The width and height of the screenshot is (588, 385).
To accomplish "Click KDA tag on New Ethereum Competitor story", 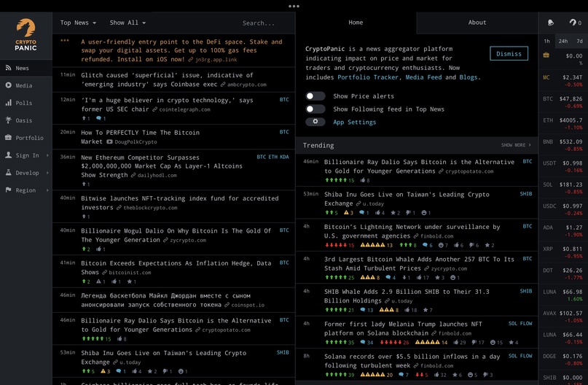I will [285, 157].
